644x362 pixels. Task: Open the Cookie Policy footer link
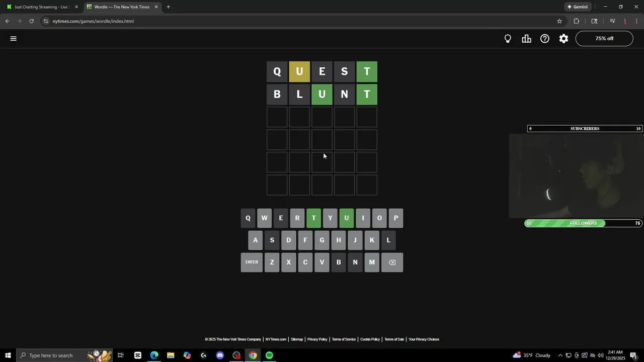coord(370,339)
